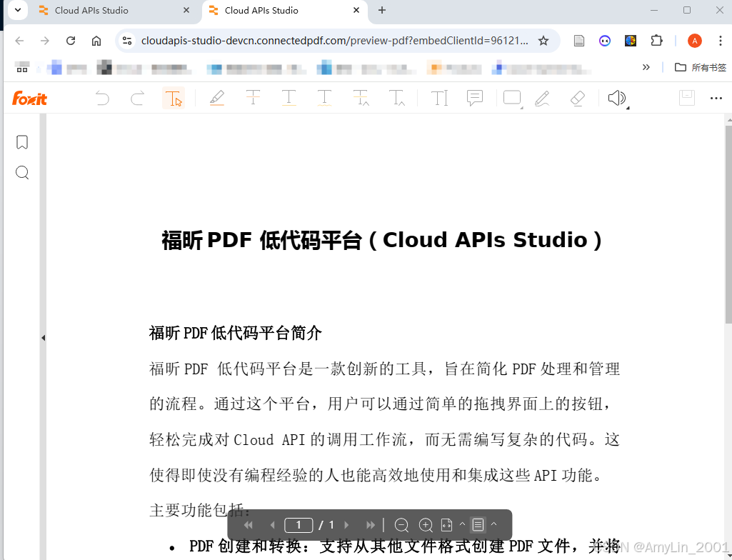The width and height of the screenshot is (732, 560).
Task: Open the apps grid in bookmarks bar
Action: [x=22, y=67]
